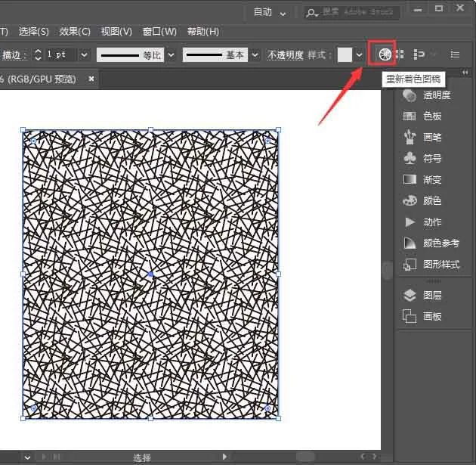Open the 效果(C) menu

(x=75, y=32)
